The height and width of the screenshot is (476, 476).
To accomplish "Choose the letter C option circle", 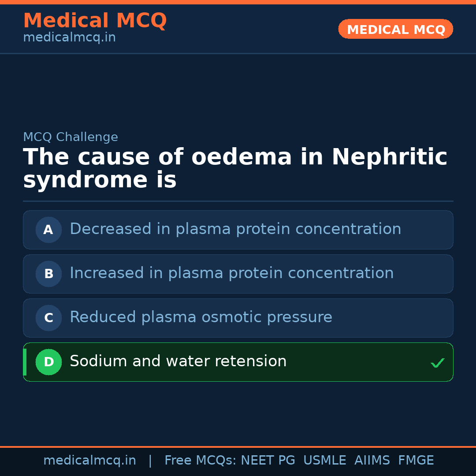I will (48, 318).
